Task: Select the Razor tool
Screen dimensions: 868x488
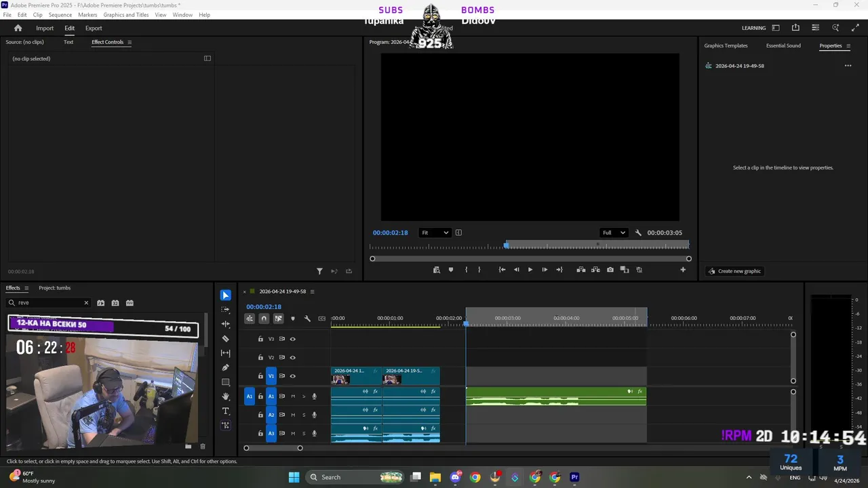Action: (226, 339)
